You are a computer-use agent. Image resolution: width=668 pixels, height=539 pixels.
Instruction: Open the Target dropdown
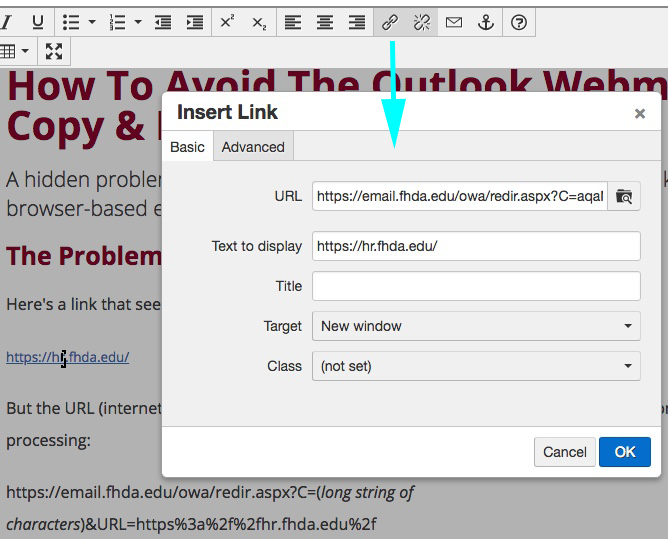coord(476,326)
